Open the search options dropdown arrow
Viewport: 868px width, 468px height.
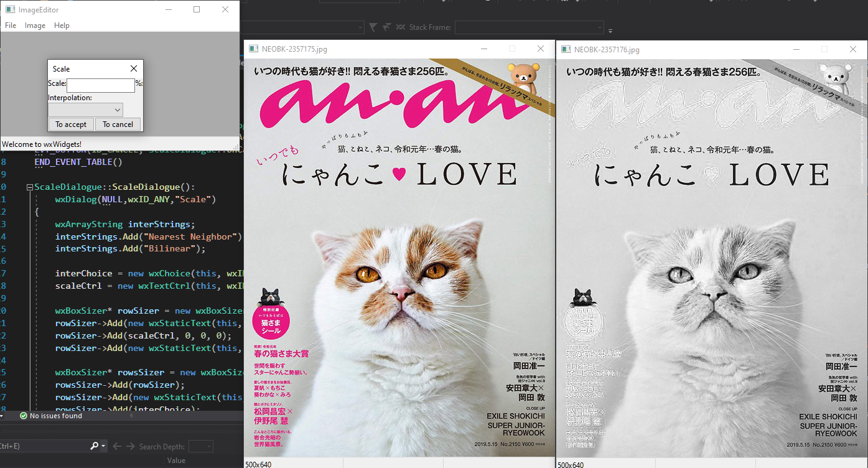103,446
